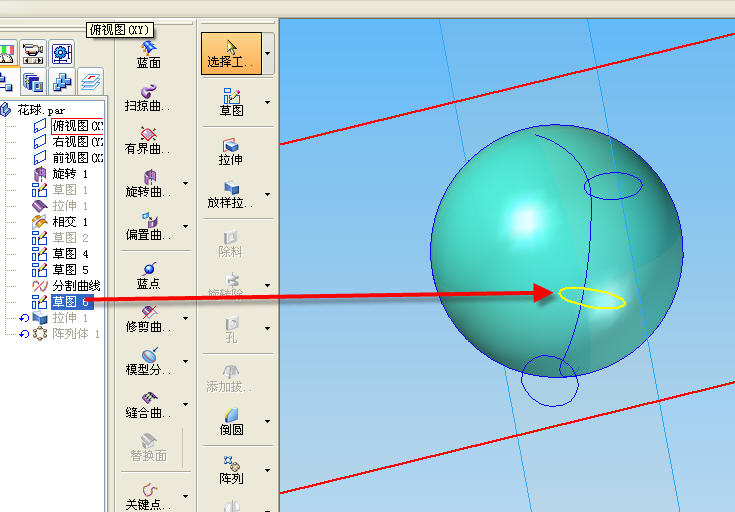
Task: Select highlighted 草图 6 in tree
Action: click(72, 302)
